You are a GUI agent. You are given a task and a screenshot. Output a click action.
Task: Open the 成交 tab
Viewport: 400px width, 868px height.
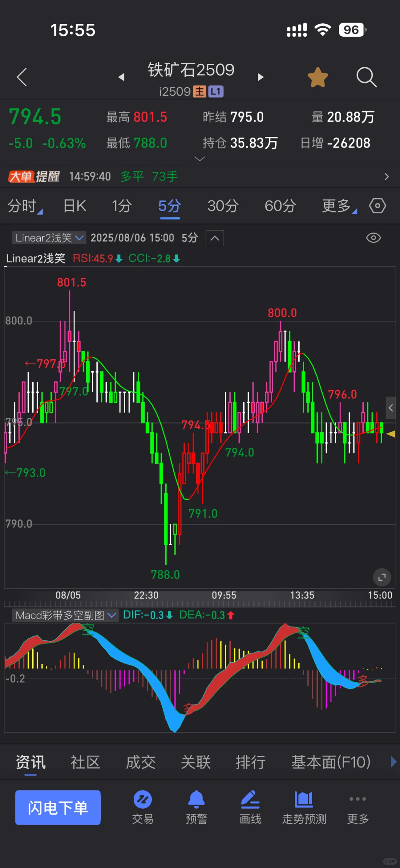141,763
